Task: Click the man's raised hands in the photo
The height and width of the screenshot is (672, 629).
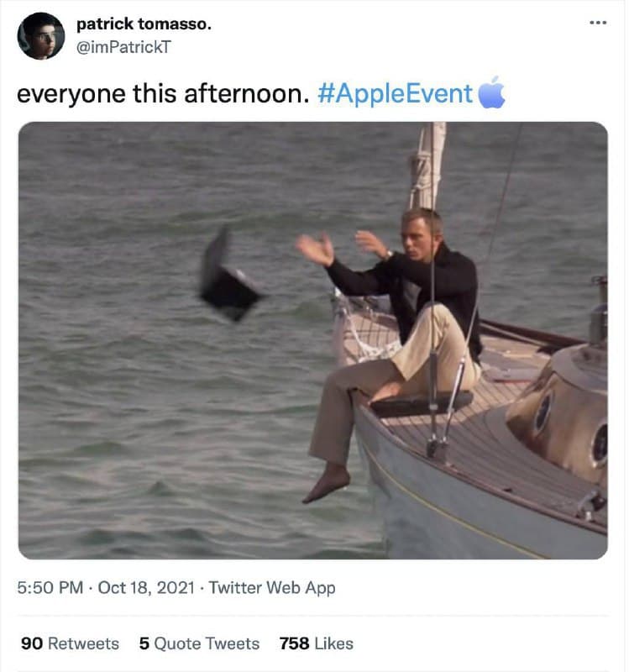Action: (316, 249)
